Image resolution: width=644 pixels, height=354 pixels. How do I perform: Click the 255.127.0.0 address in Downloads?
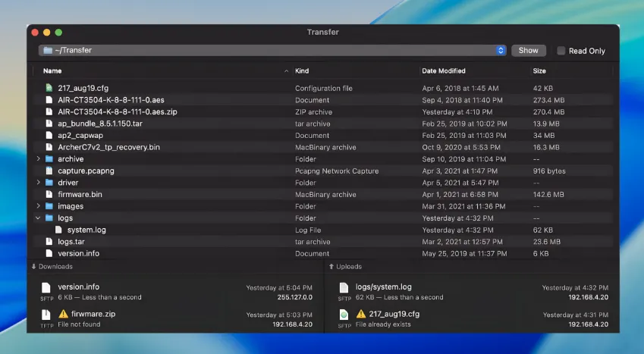[x=295, y=297]
